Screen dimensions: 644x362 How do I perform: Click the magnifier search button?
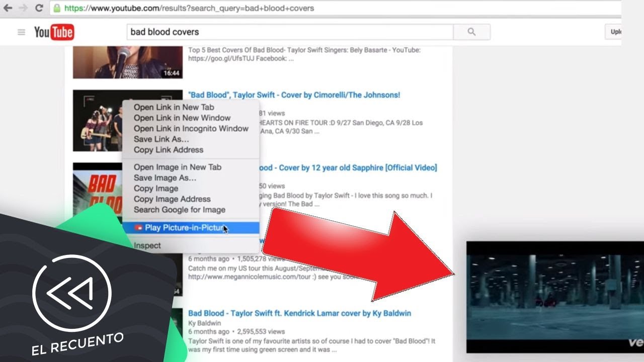pyautogui.click(x=471, y=32)
